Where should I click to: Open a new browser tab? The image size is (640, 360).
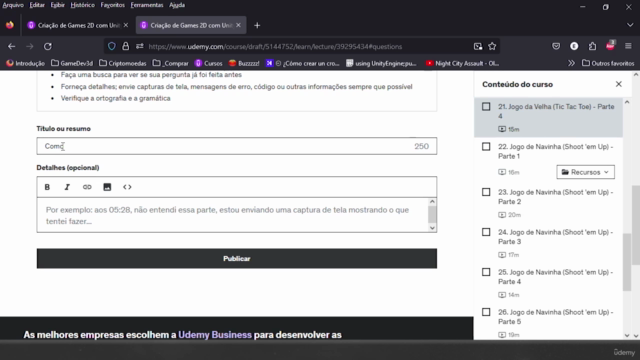tap(257, 25)
